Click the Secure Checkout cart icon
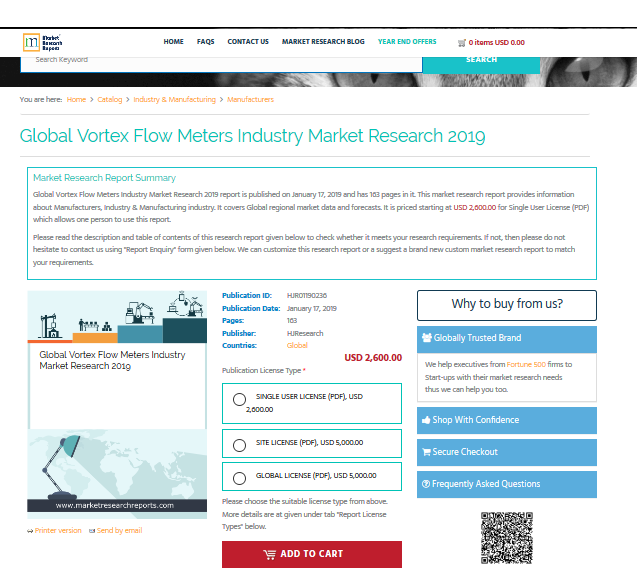Image resolution: width=637 pixels, height=587 pixels. (x=426, y=452)
